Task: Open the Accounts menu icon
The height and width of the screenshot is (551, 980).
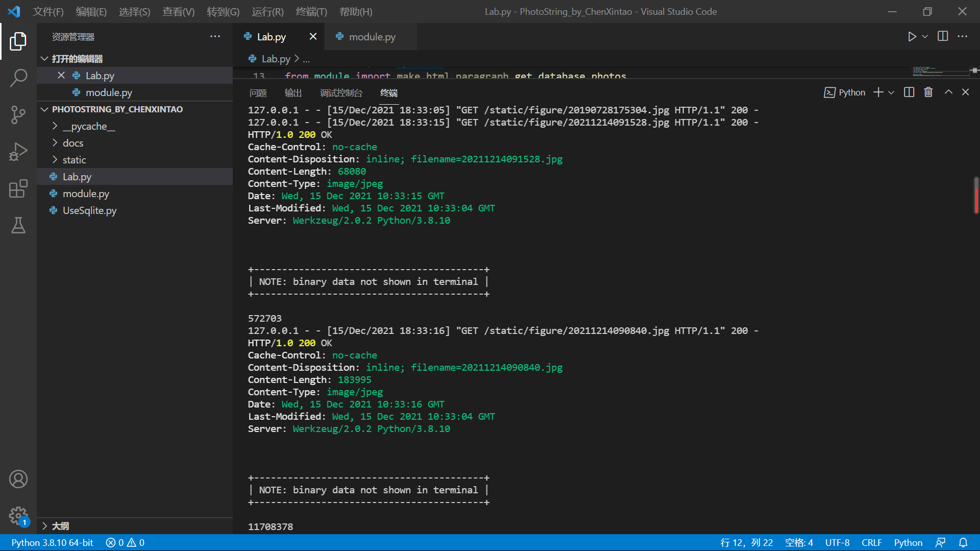Action: 18,479
